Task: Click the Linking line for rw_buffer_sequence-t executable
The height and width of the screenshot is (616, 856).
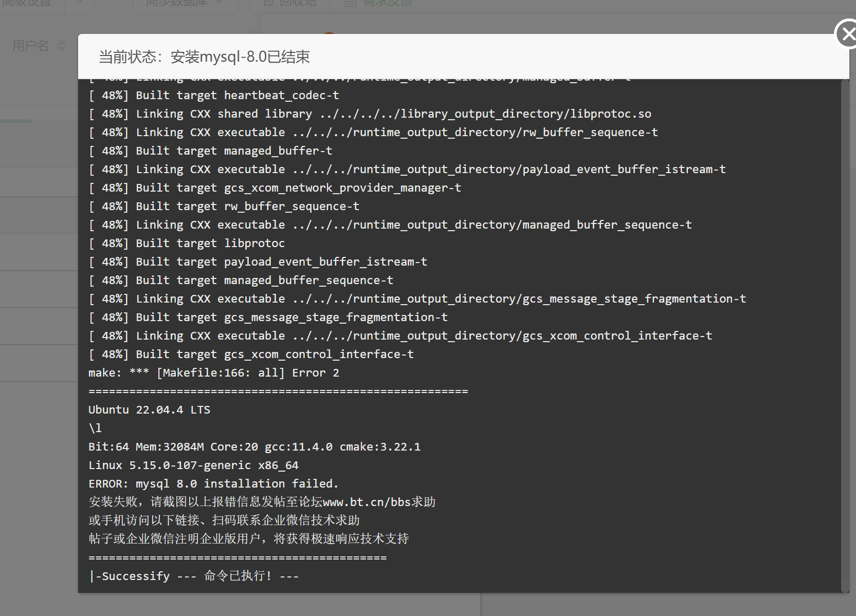Action: tap(373, 133)
